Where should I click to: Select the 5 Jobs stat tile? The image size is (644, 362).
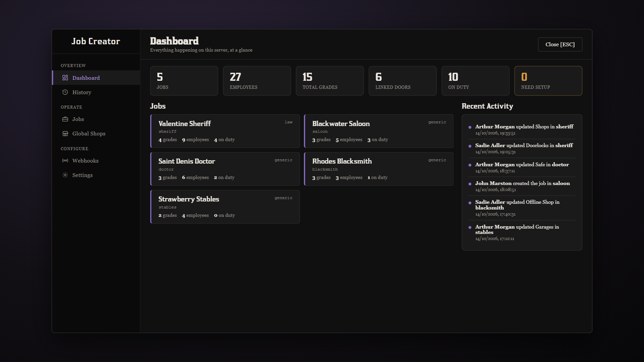184,81
